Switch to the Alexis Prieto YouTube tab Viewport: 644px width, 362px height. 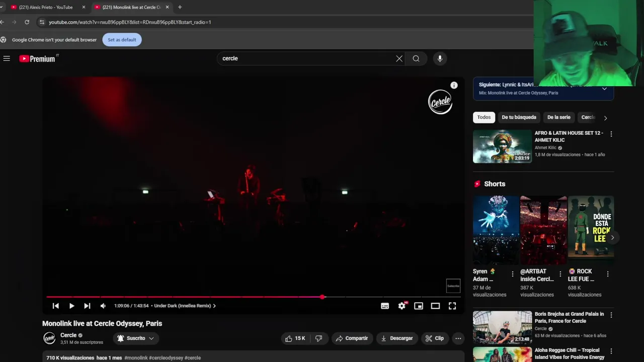(45, 7)
